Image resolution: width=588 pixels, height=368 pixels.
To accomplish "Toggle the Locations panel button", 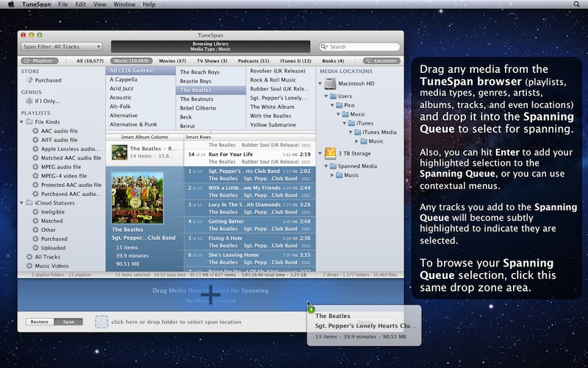I will click(x=381, y=61).
